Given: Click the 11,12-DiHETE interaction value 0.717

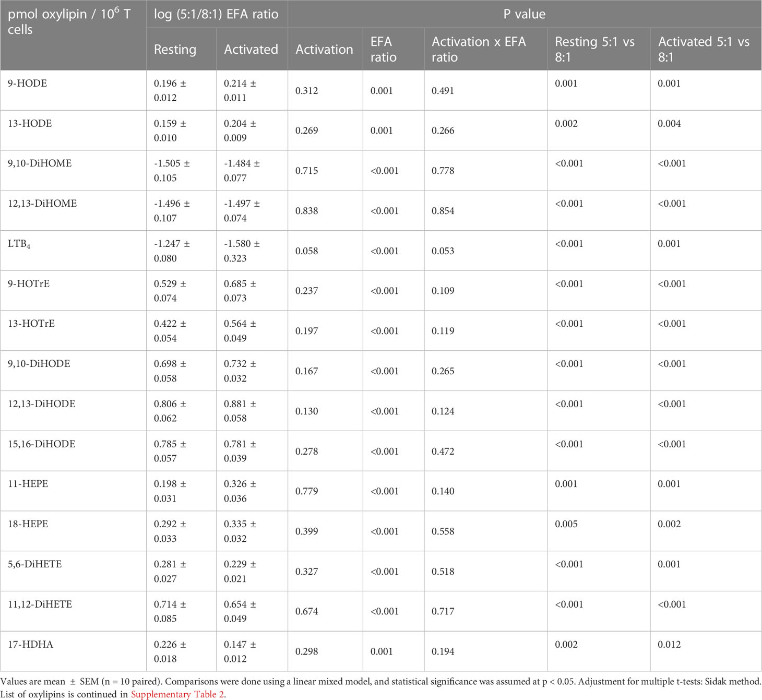Looking at the screenshot, I should tap(443, 611).
